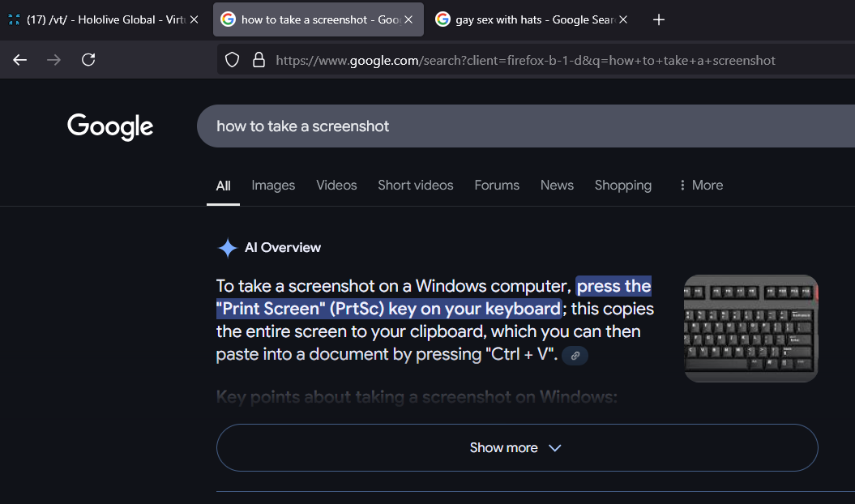Open the Forums search filter
Image resolution: width=855 pixels, height=504 pixels.
497,186
